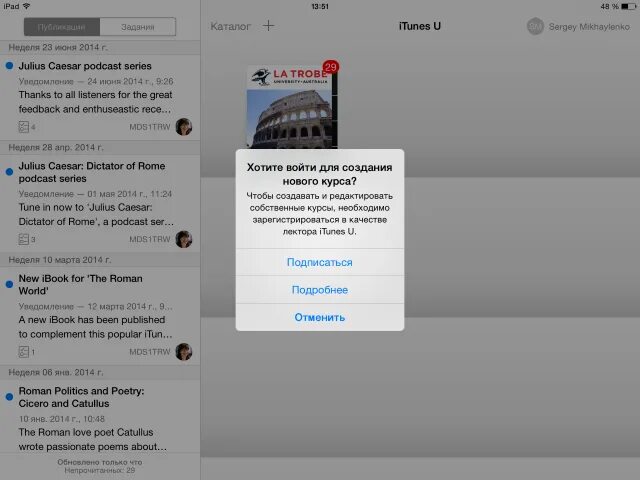
Task: Tap the Подписаться button in dialog
Action: (x=320, y=262)
